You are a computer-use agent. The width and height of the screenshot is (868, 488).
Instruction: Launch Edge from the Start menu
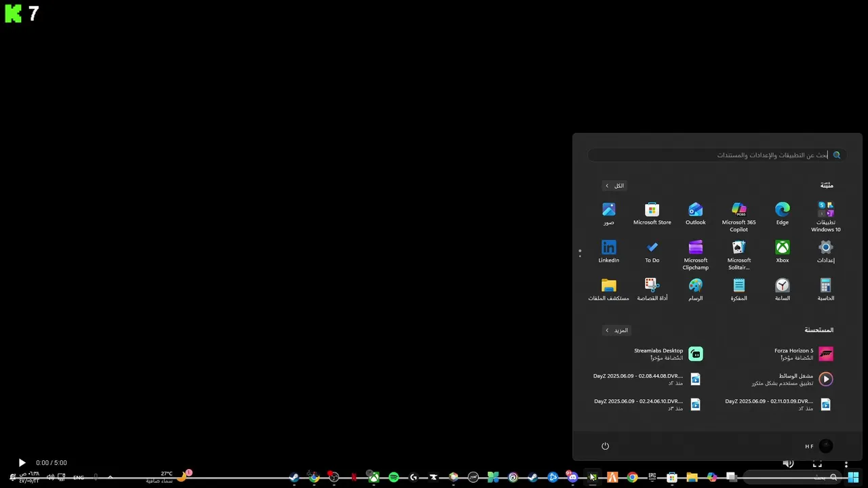coord(782,213)
